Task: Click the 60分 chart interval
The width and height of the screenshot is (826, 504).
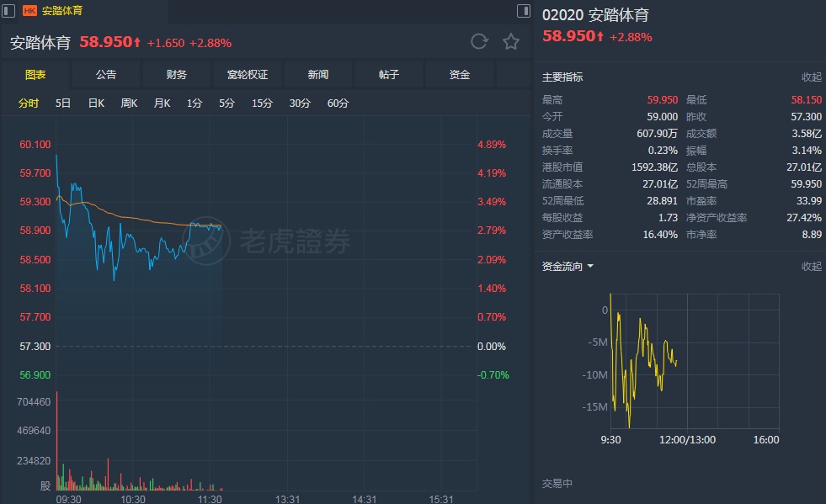Action: click(x=338, y=103)
